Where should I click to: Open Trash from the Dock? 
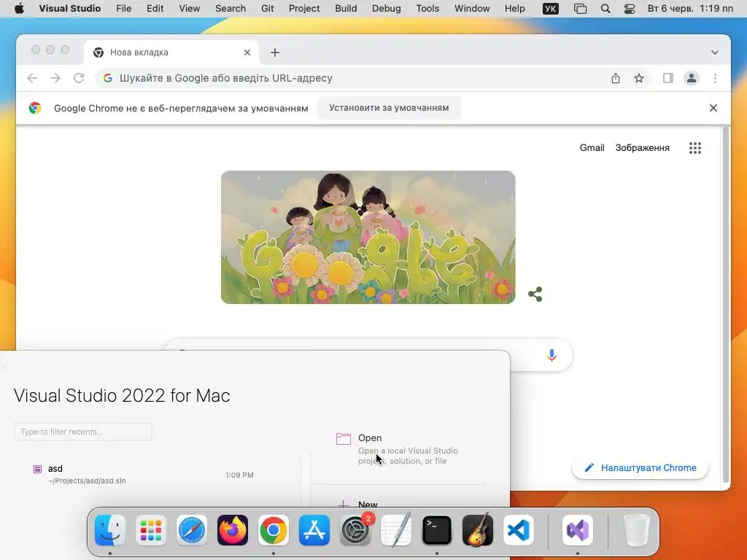(636, 530)
